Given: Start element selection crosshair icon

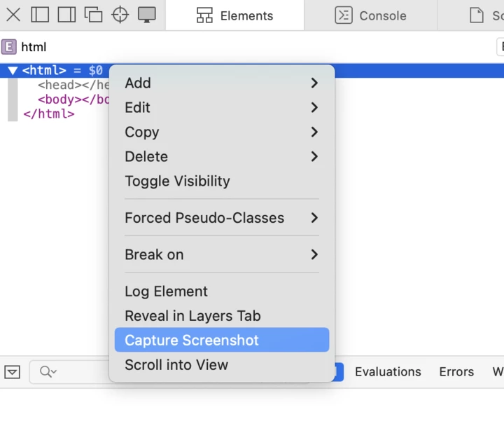Looking at the screenshot, I should point(120,15).
